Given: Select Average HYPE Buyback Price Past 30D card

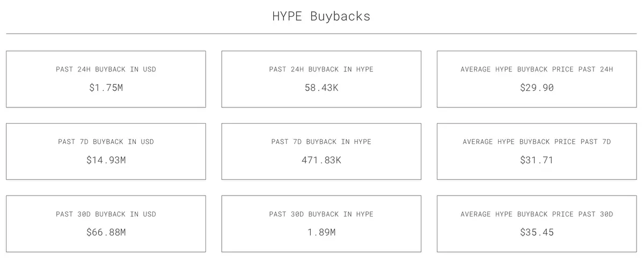Looking at the screenshot, I should pos(537,223).
